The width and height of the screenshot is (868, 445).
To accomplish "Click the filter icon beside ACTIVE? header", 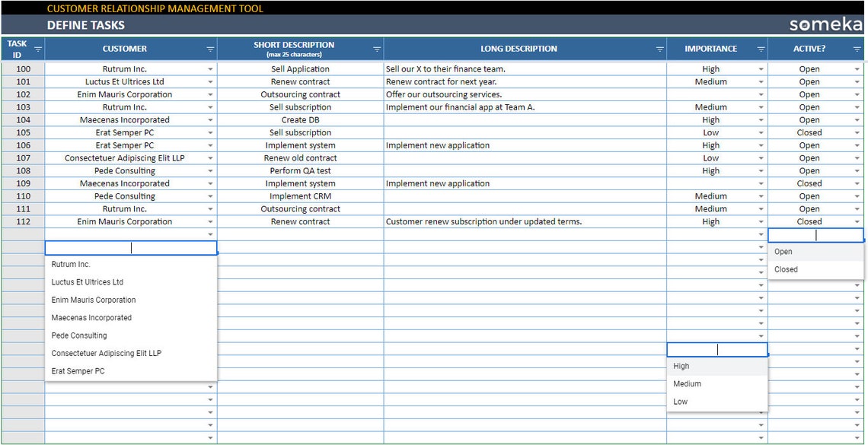I will click(857, 48).
